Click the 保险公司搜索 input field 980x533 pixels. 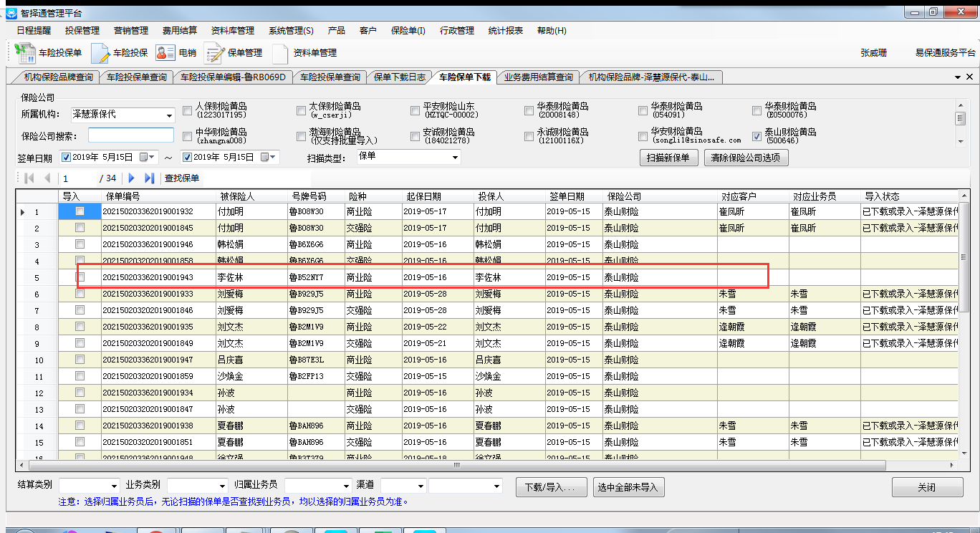click(x=131, y=135)
